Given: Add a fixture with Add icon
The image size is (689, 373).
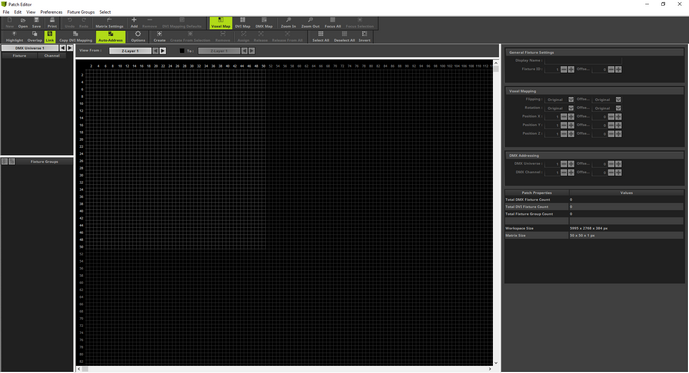Looking at the screenshot, I should [134, 23].
